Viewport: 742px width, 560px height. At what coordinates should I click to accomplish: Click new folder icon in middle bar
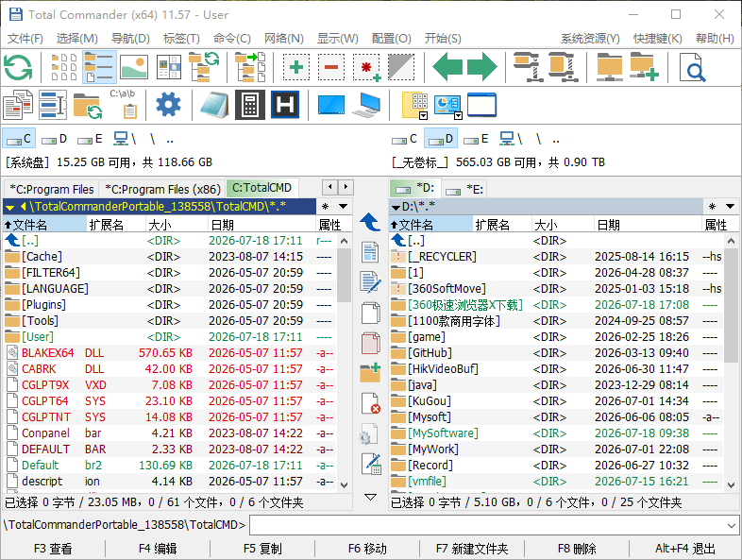click(370, 373)
